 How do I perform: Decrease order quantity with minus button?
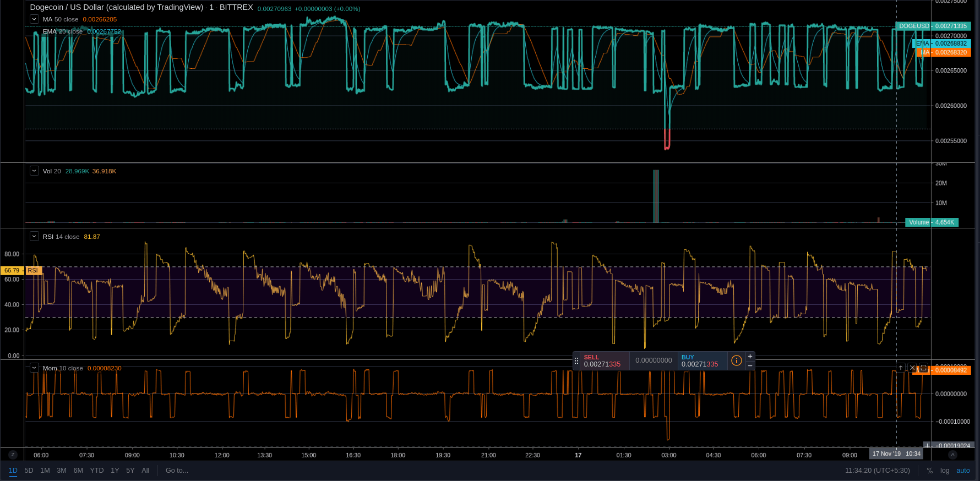point(750,365)
